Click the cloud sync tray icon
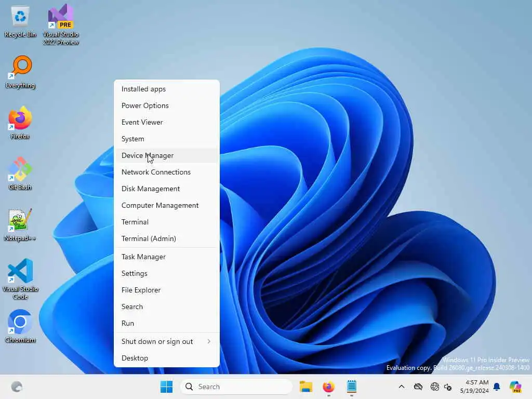Viewport: 532px width, 399px height. coord(418,387)
